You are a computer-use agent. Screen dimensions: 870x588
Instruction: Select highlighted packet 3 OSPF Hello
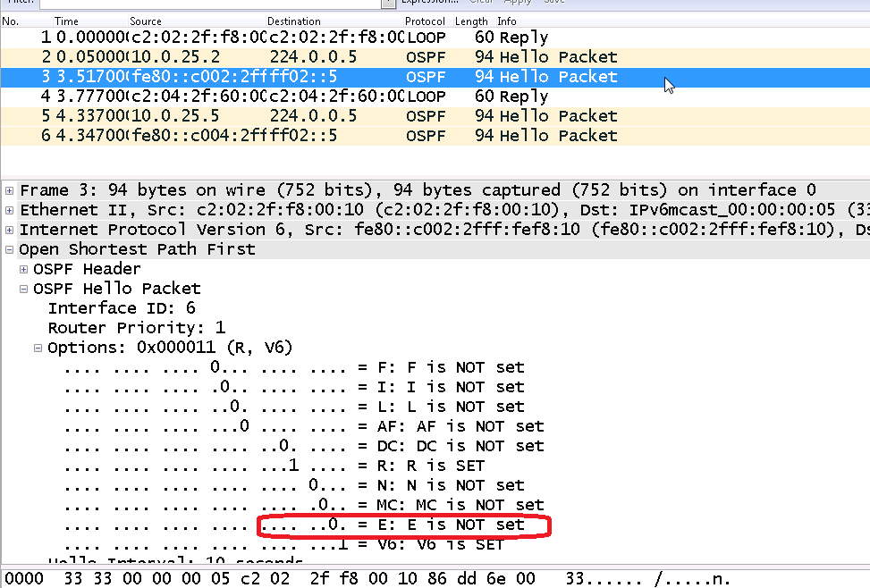[435, 77]
